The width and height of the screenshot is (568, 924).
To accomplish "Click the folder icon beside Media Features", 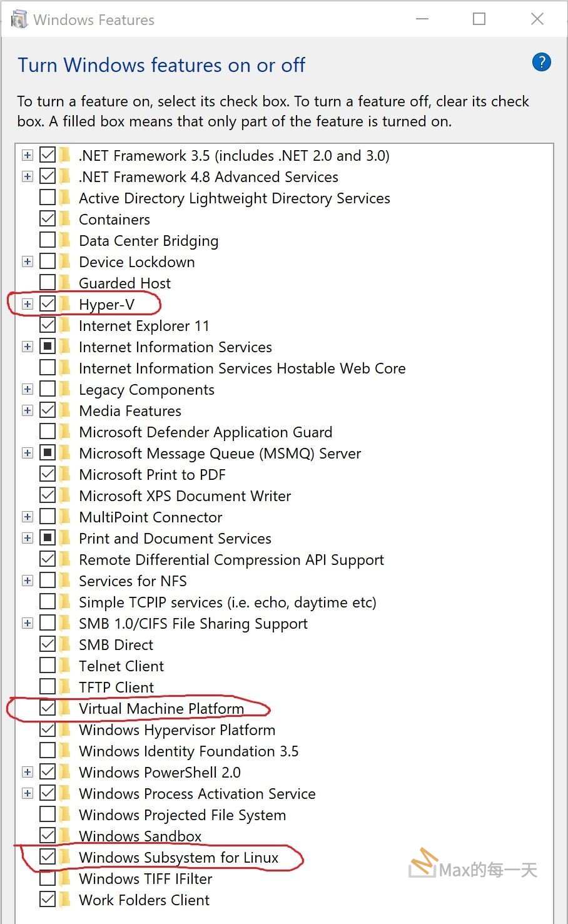I will pyautogui.click(x=65, y=410).
